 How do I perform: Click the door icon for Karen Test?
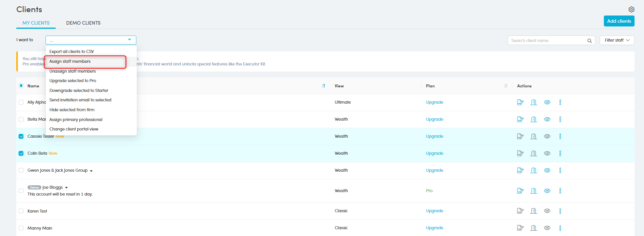(534, 211)
